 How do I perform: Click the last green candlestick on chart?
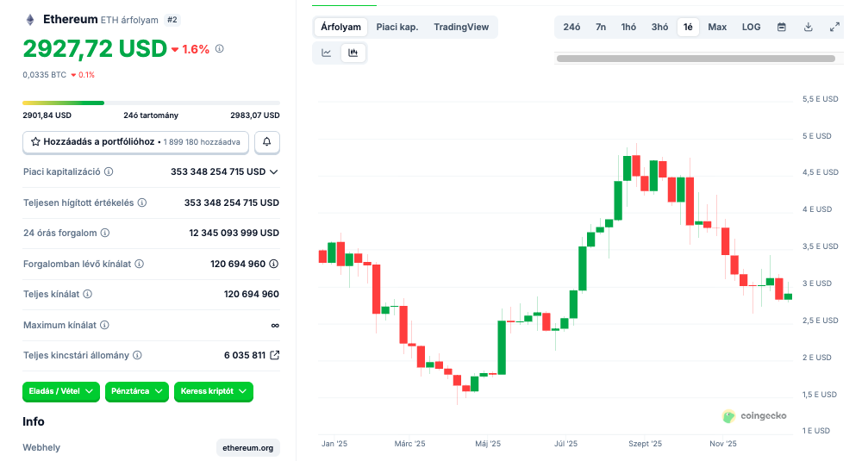[x=789, y=296]
